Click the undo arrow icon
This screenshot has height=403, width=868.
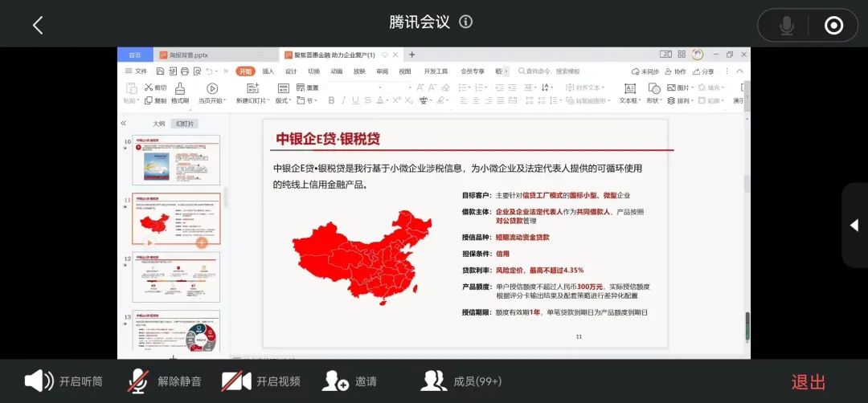209,71
